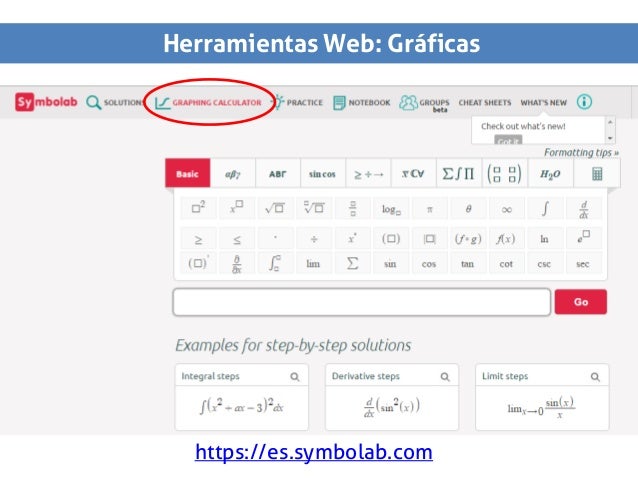Open the Integral steps example
Screen dimensions: 638x479
pyautogui.click(x=242, y=397)
